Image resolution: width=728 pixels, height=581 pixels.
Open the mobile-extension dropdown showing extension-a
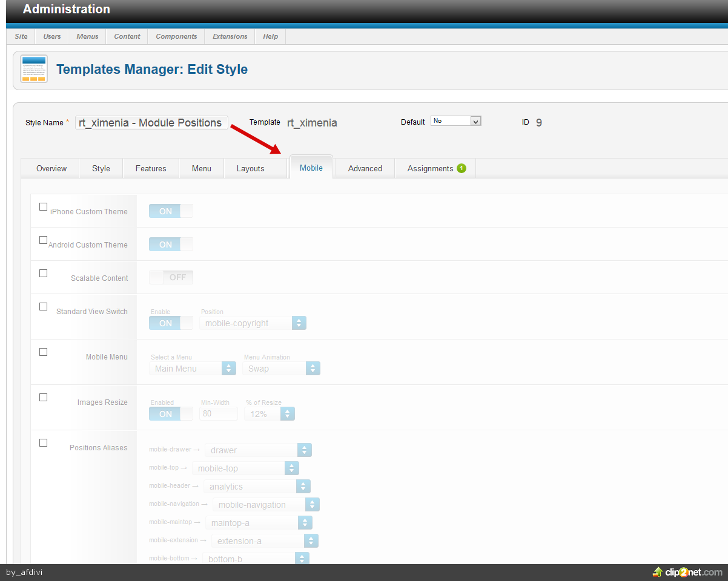265,541
